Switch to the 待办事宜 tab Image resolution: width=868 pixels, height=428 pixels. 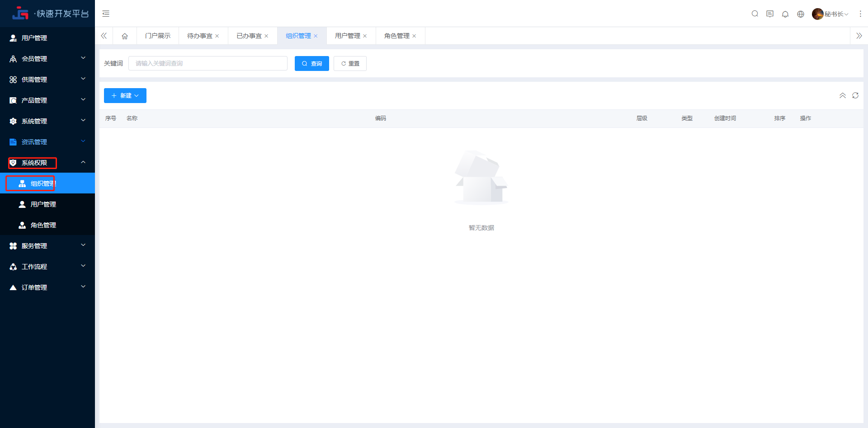click(x=200, y=36)
